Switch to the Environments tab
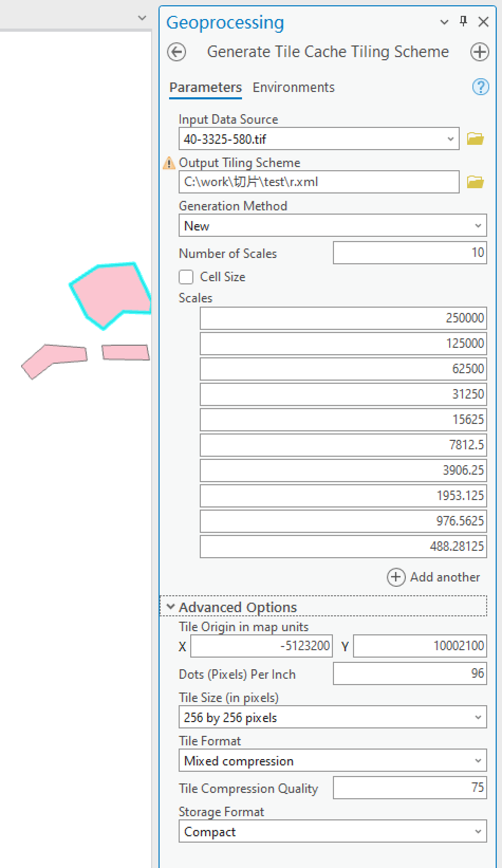Viewport: 502px width, 868px height. 293,87
